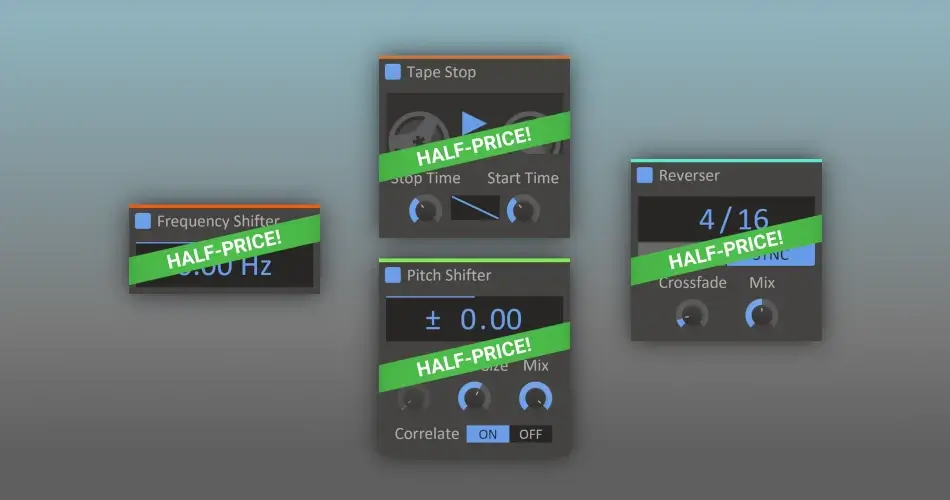Toggle the Pitch Shifter enable square
This screenshot has height=500, width=950.
pos(393,275)
